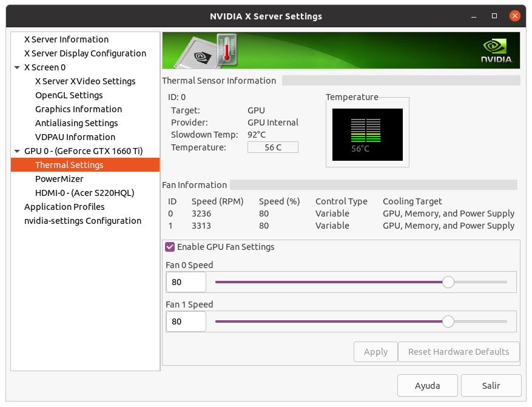Close the window with the orange X
The width and height of the screenshot is (532, 407).
click(x=514, y=16)
